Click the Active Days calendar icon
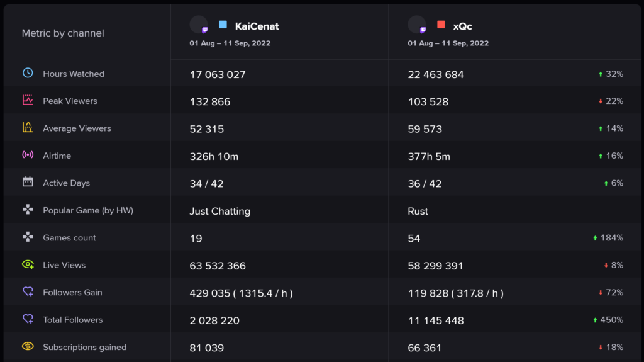This screenshot has width=644, height=362. (x=28, y=182)
